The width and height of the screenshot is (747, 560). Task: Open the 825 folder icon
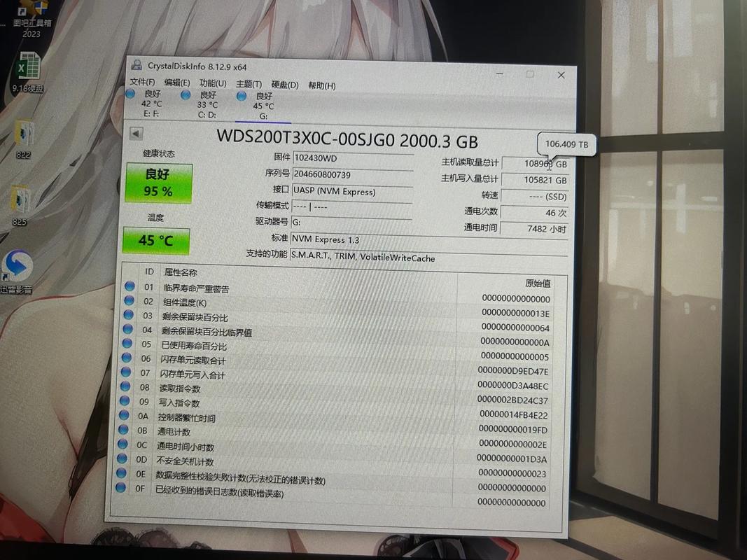click(x=20, y=200)
